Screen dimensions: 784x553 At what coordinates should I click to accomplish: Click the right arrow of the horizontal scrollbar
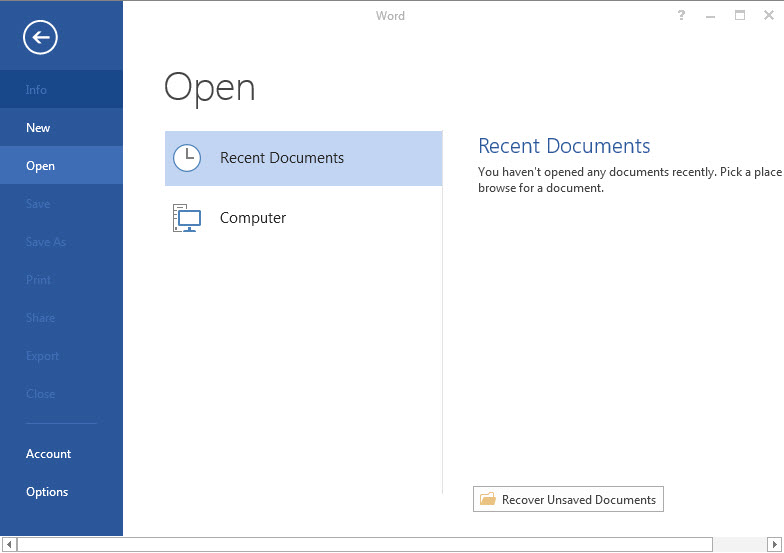coord(774,544)
